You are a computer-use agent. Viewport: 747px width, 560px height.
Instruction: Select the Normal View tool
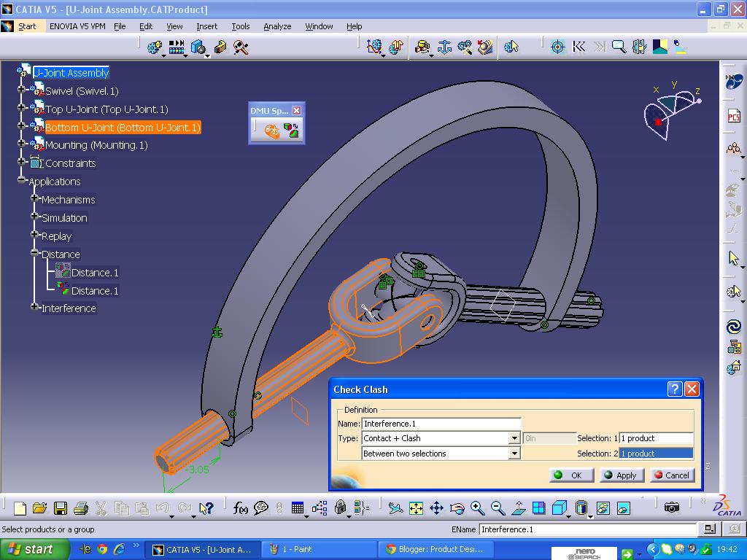519,507
